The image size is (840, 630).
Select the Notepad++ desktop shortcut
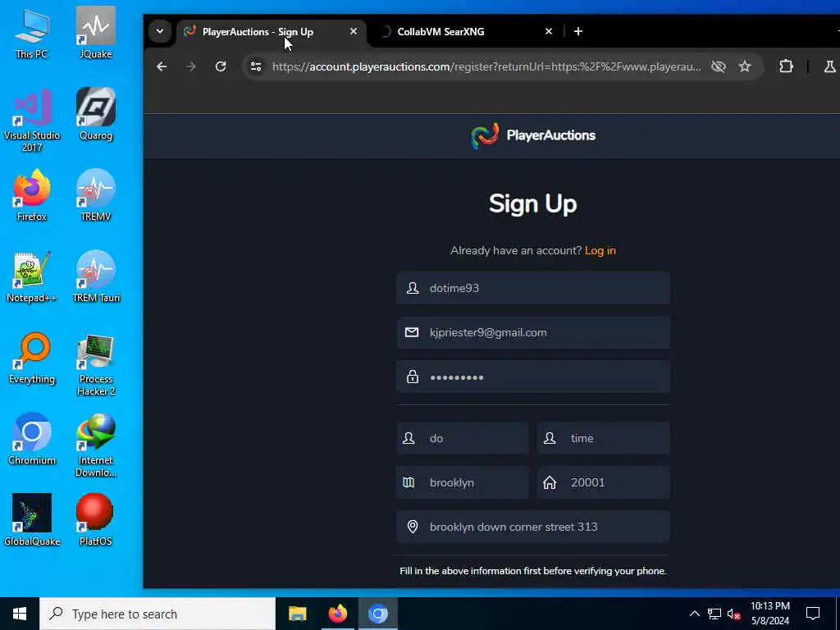[32, 277]
